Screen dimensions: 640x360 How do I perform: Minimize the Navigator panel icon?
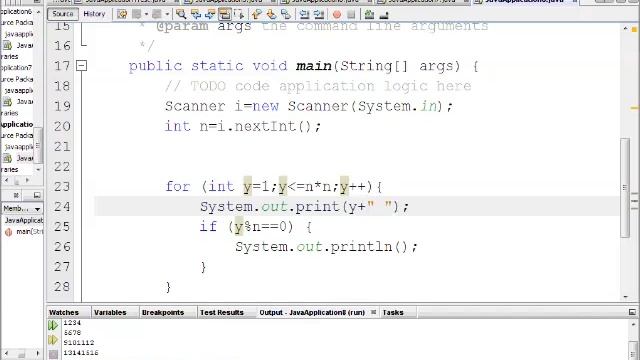[x=37, y=195]
